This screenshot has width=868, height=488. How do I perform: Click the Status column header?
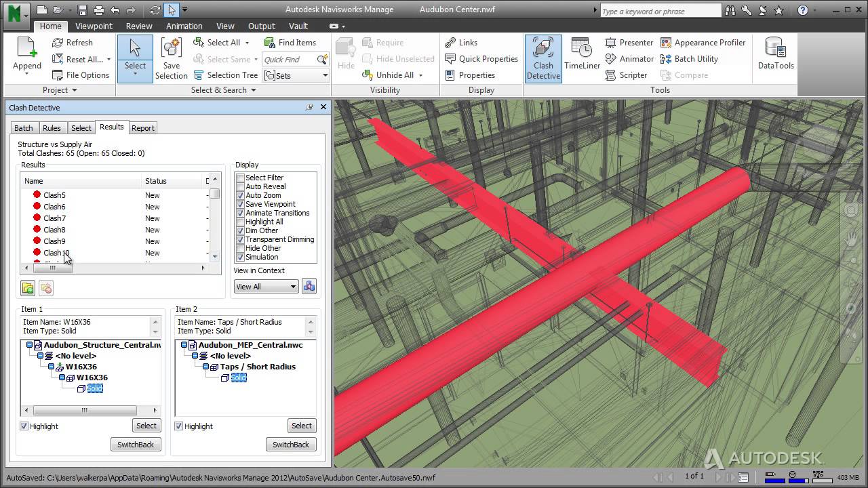click(173, 181)
